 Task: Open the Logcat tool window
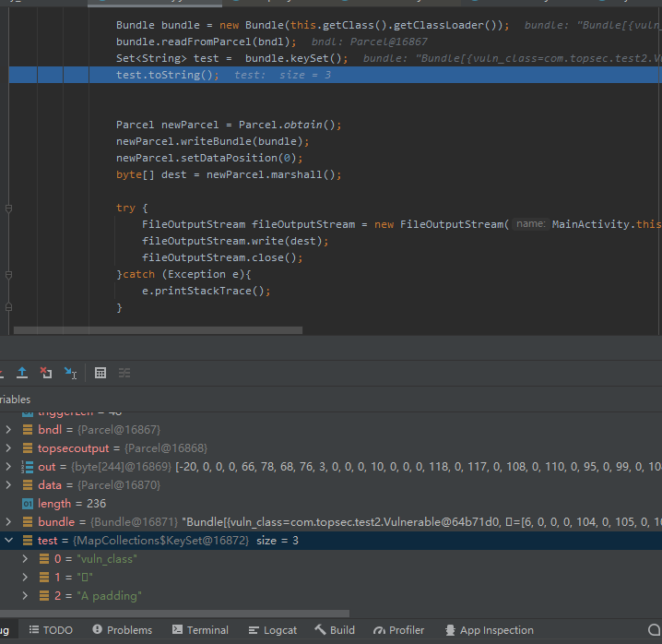click(273, 630)
